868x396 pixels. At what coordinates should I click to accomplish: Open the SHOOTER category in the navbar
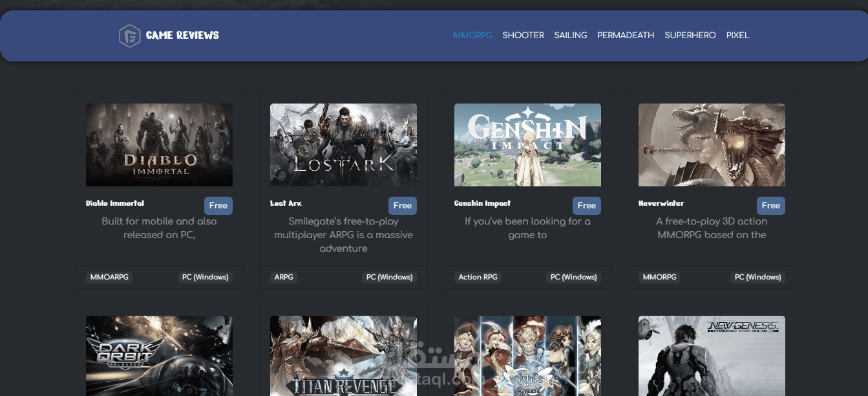click(x=523, y=36)
